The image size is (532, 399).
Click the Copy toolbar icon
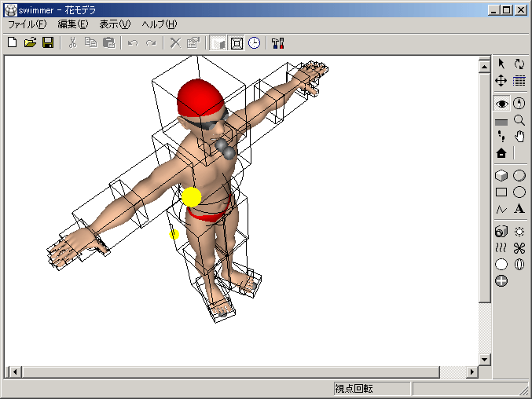(x=90, y=43)
